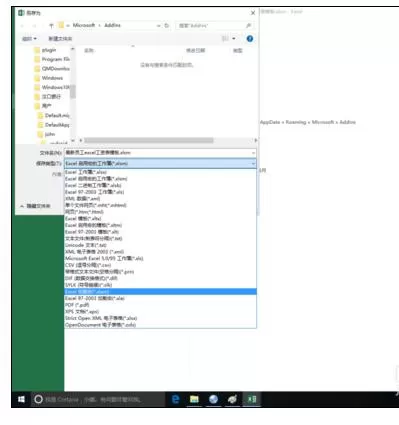Click AddIns in breadcrumb path

112,25
